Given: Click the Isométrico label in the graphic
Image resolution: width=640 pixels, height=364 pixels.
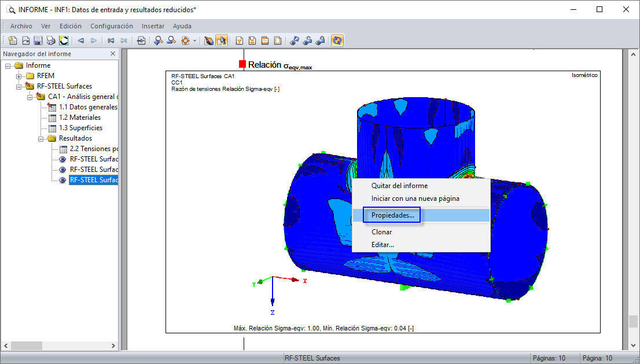Looking at the screenshot, I should click(584, 75).
